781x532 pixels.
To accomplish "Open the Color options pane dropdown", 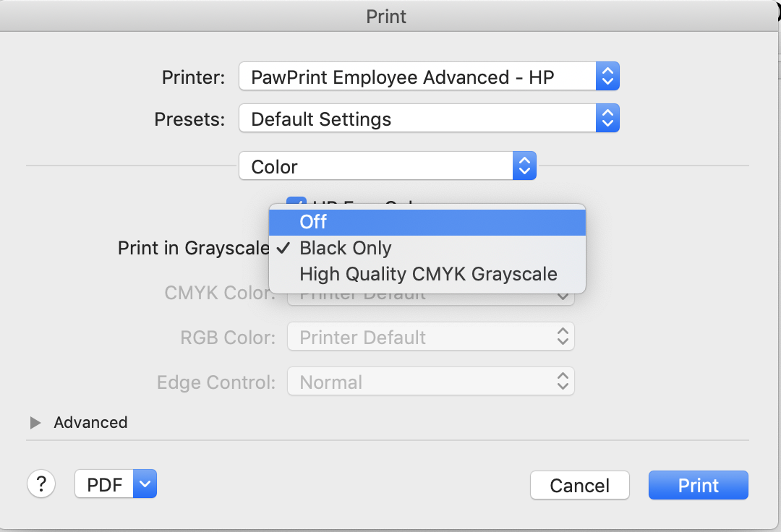I will click(388, 166).
